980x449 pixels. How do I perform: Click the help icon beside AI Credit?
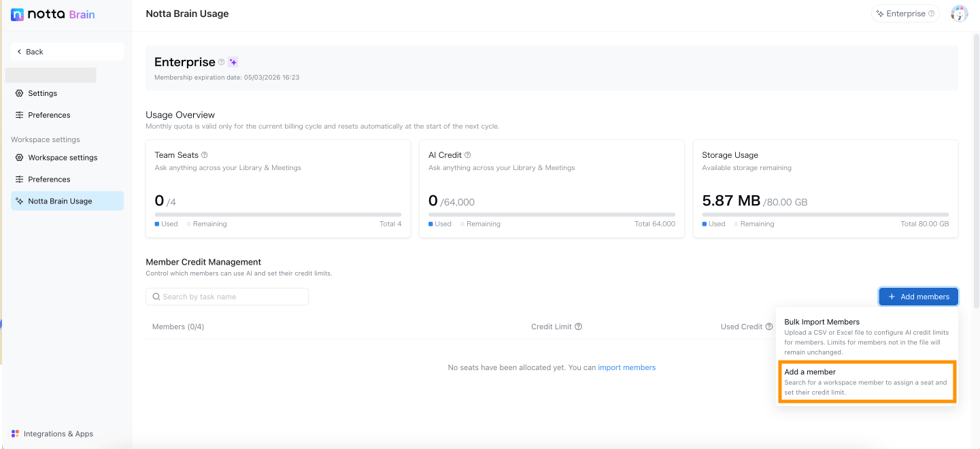click(468, 155)
